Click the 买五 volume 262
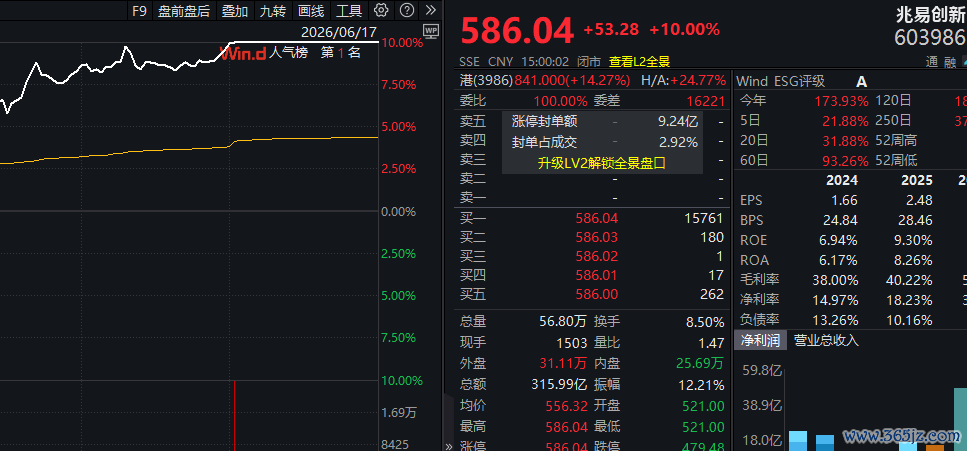The width and height of the screenshot is (967, 451). pos(712,294)
